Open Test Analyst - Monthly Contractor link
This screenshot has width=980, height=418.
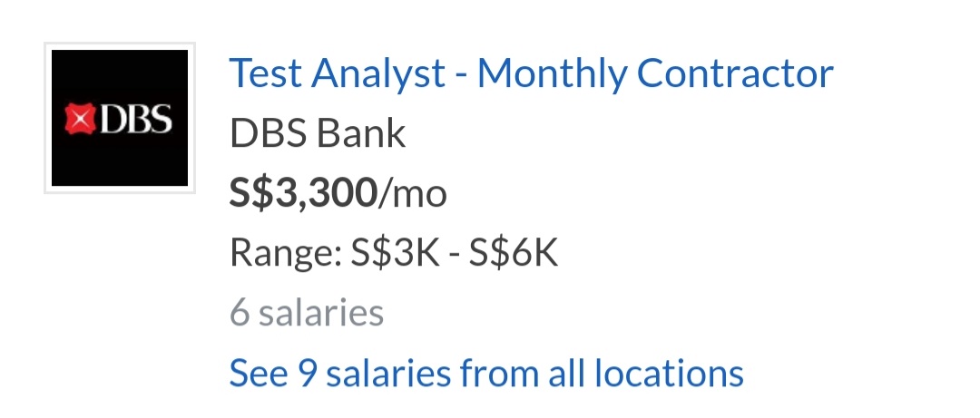(x=531, y=73)
